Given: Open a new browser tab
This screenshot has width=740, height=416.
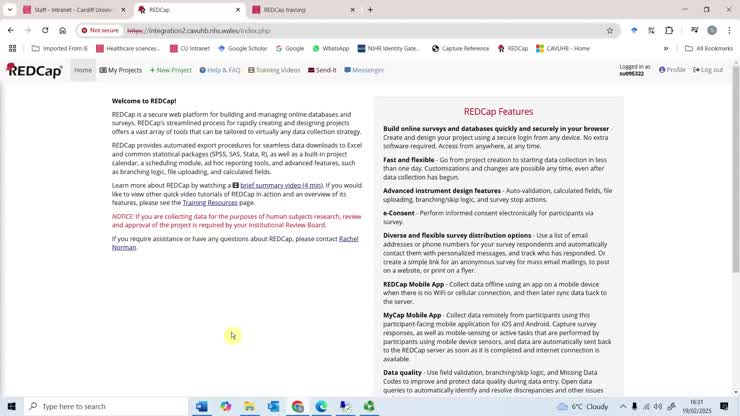Looking at the screenshot, I should pyautogui.click(x=370, y=10).
